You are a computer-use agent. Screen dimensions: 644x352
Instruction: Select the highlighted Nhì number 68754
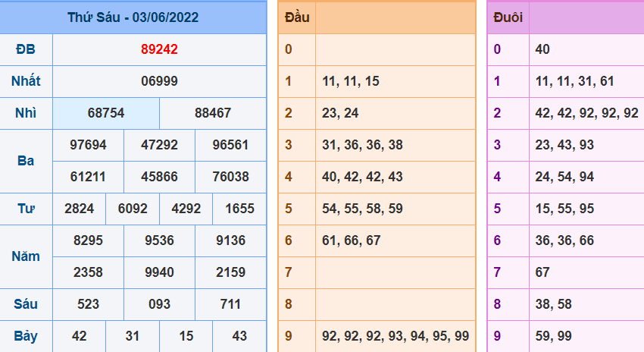[x=106, y=113]
